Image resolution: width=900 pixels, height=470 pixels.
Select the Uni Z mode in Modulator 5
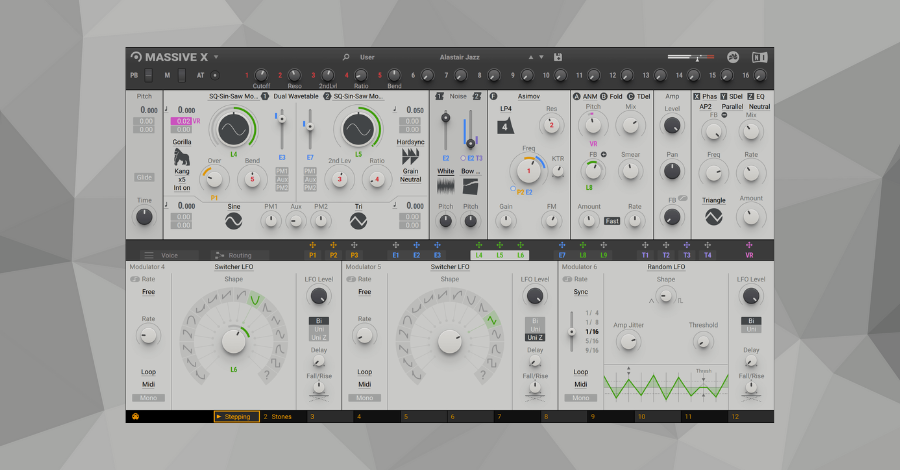pyautogui.click(x=535, y=337)
